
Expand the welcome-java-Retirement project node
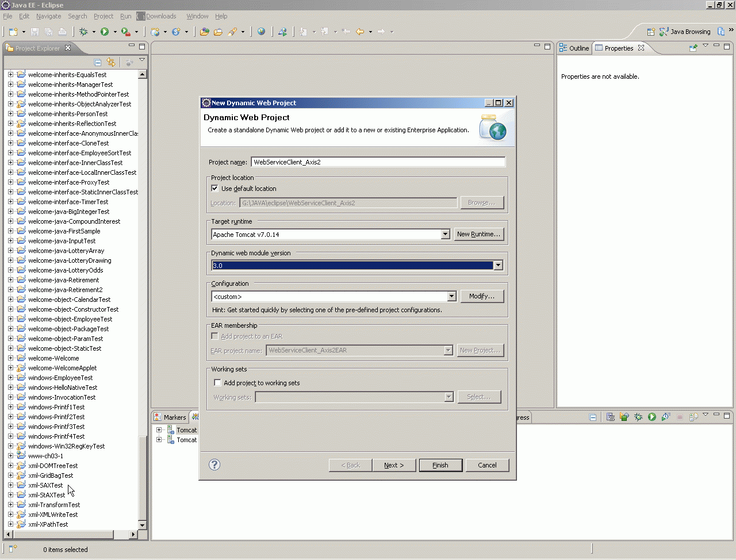click(10, 280)
